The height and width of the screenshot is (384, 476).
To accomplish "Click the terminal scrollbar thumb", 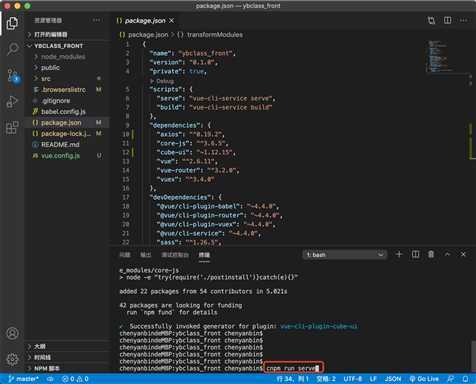I will (473, 356).
